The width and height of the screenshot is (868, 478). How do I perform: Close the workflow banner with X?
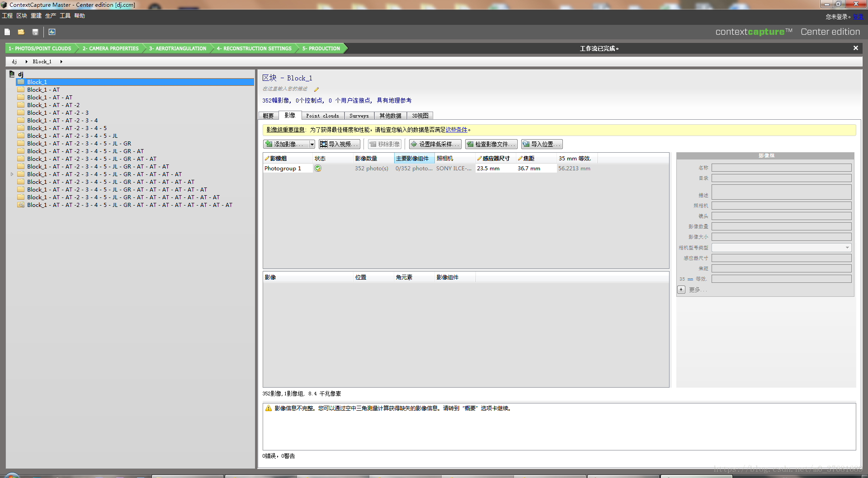coord(855,48)
